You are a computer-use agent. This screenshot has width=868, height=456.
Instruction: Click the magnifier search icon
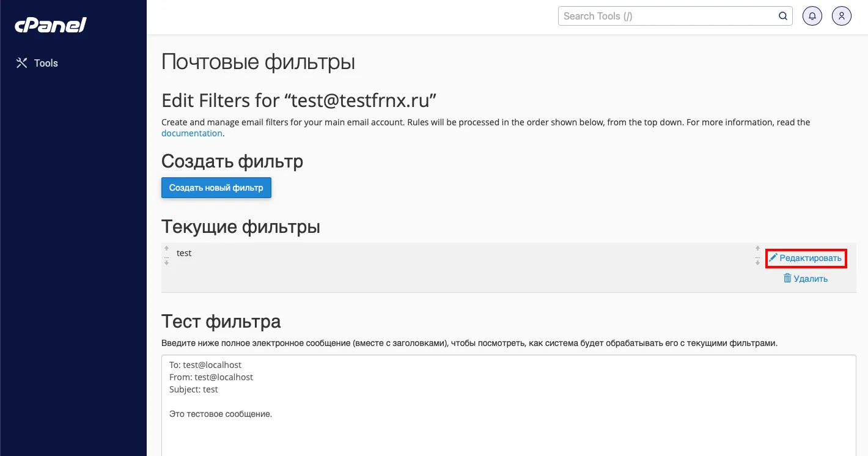[x=783, y=16]
